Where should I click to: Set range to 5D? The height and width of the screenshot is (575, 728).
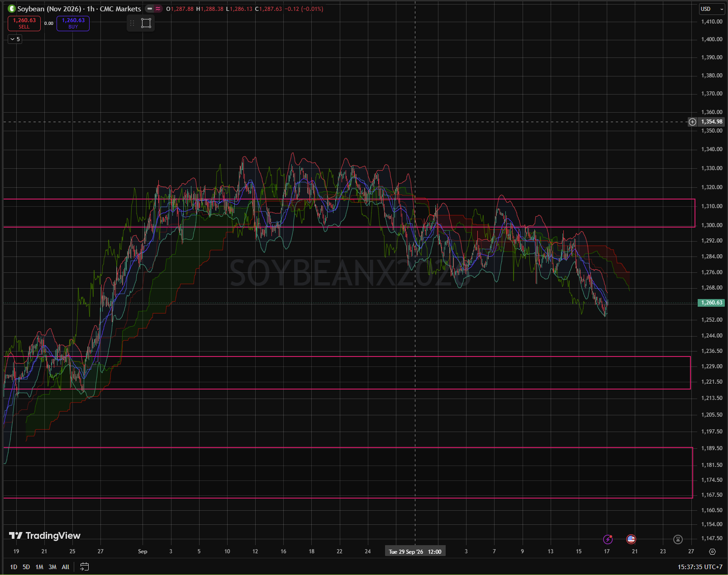[26, 567]
